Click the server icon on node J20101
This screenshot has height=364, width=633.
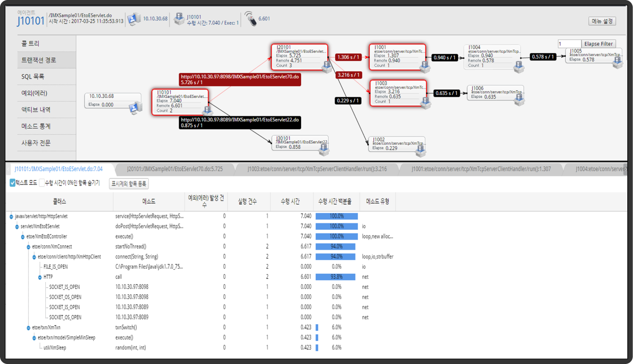tap(326, 67)
